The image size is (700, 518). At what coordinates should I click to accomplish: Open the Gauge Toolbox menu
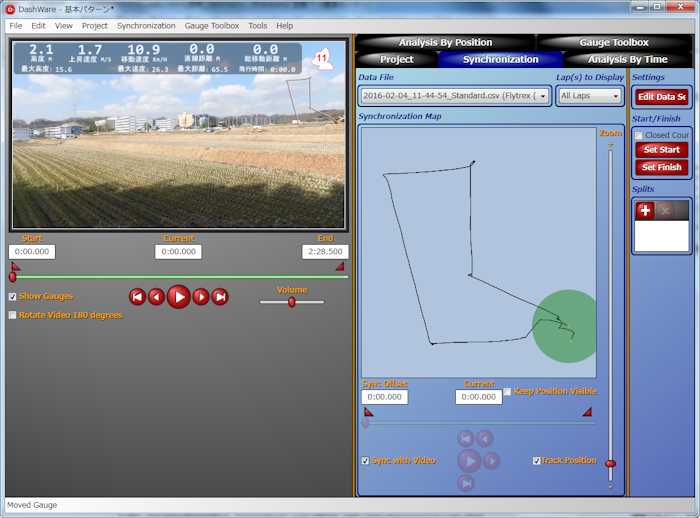click(x=212, y=25)
